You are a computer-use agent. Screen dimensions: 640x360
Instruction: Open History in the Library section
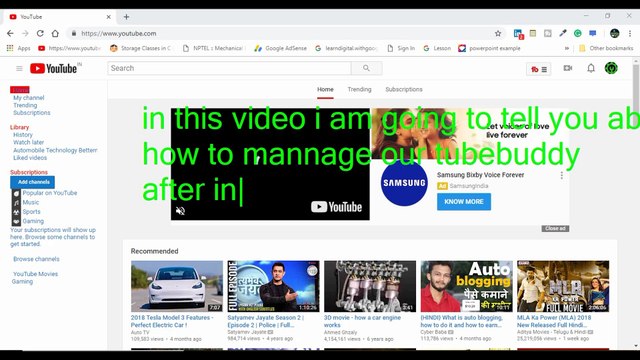(x=23, y=135)
